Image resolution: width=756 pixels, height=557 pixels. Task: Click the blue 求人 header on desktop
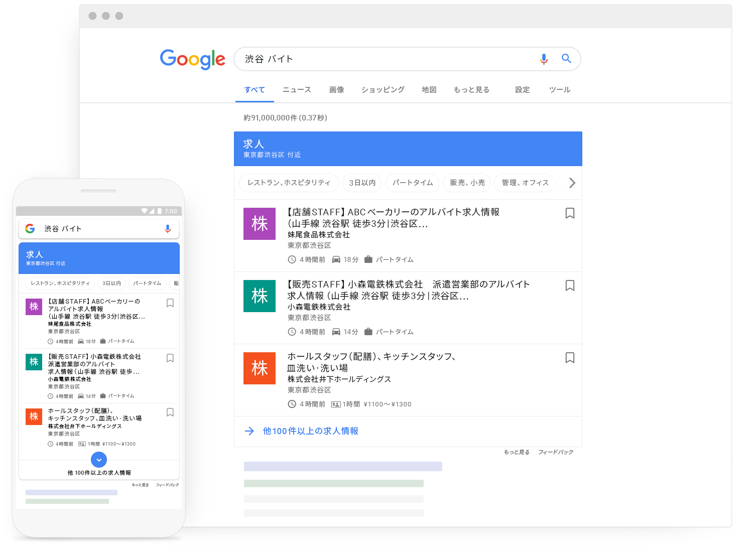(x=408, y=149)
